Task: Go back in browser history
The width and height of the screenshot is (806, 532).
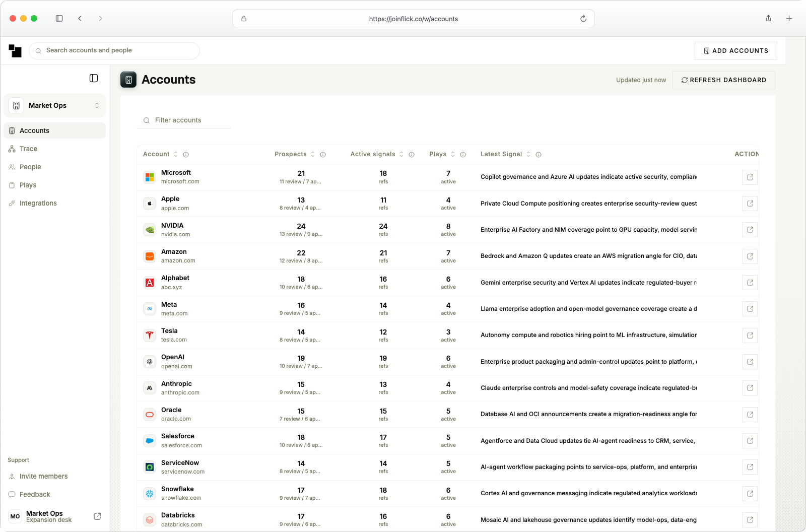Action: coord(80,19)
